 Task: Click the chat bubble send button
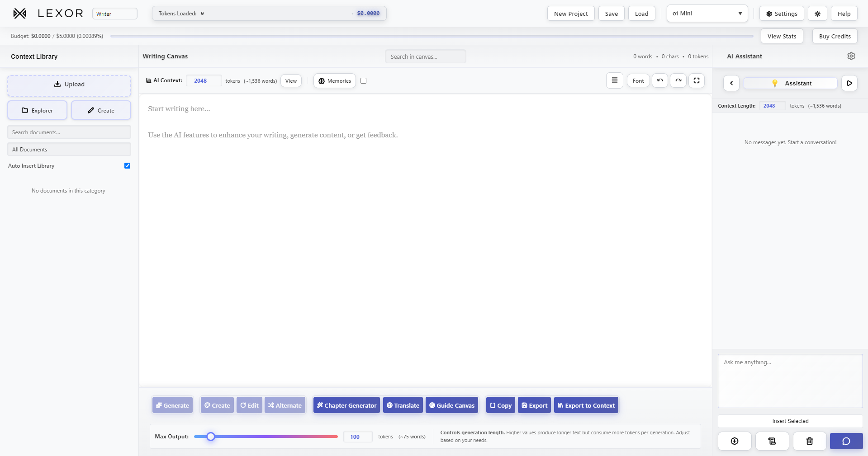click(x=845, y=441)
